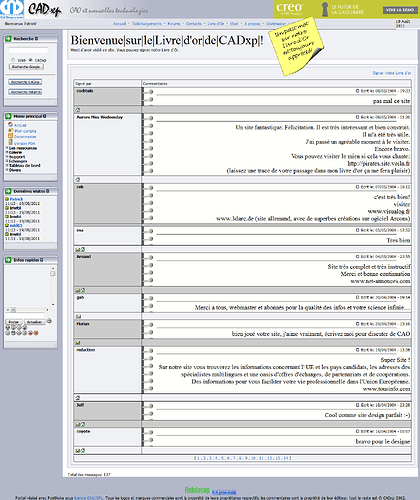Go to guestbook page 14
Image resolution: width=420 pixels, height=500 pixels.
click(x=286, y=458)
